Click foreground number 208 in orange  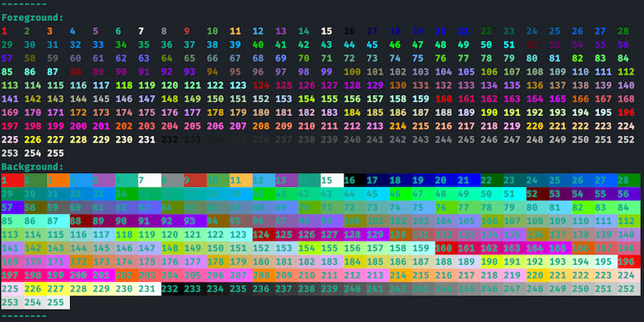(x=261, y=126)
